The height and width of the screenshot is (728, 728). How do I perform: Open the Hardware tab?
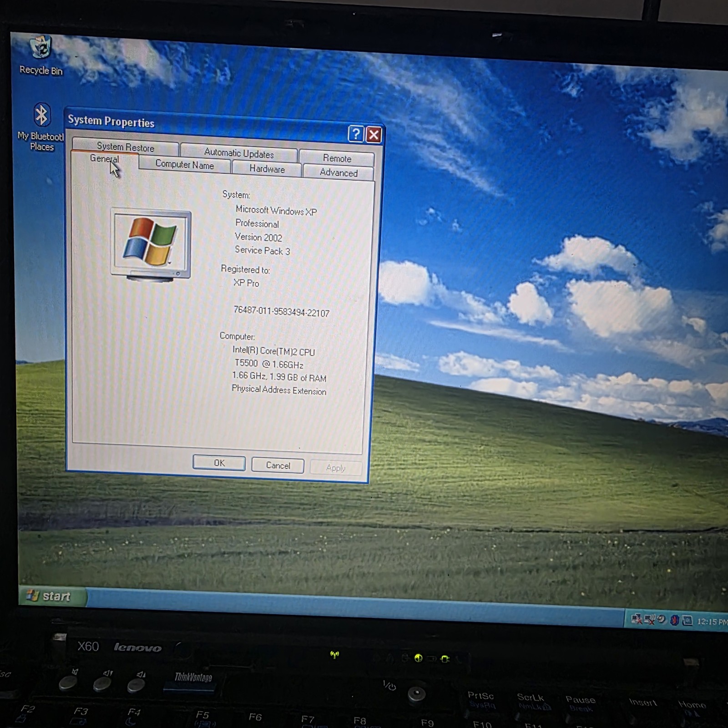(x=267, y=169)
